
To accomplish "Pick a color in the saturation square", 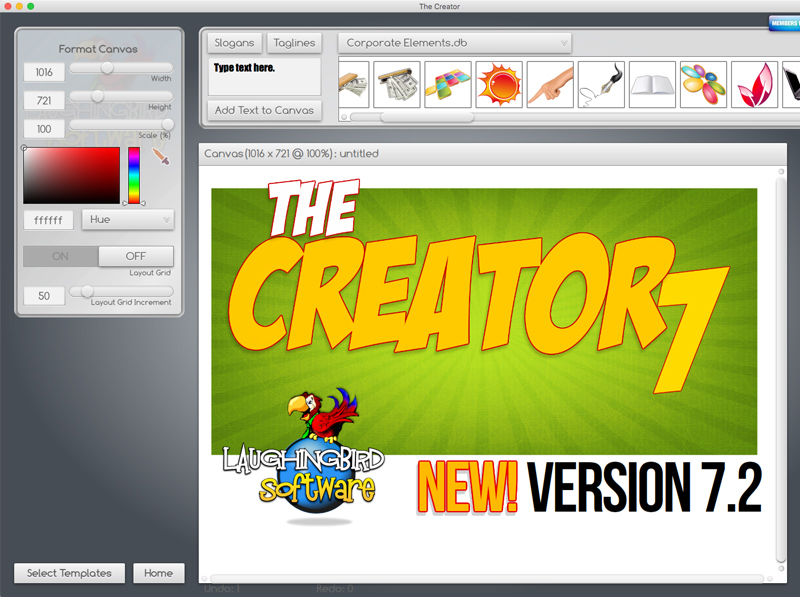I will click(71, 176).
